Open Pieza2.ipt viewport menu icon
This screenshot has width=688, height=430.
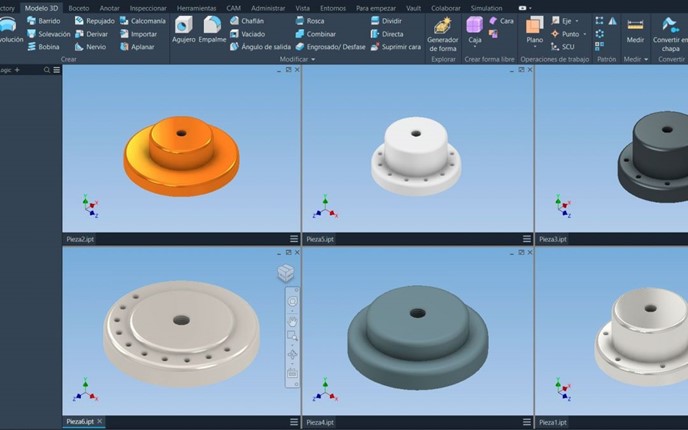pos(294,239)
